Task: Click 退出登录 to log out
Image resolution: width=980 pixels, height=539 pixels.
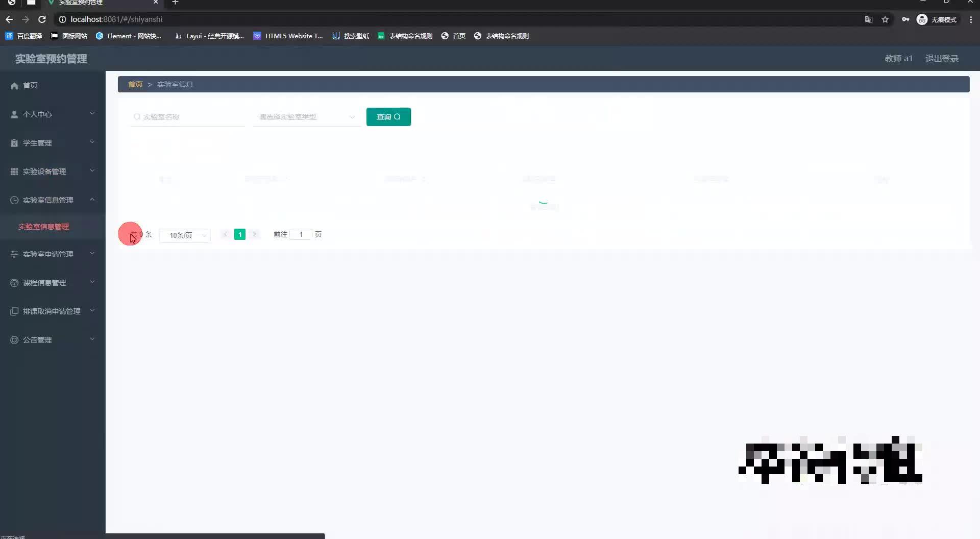Action: 942,59
